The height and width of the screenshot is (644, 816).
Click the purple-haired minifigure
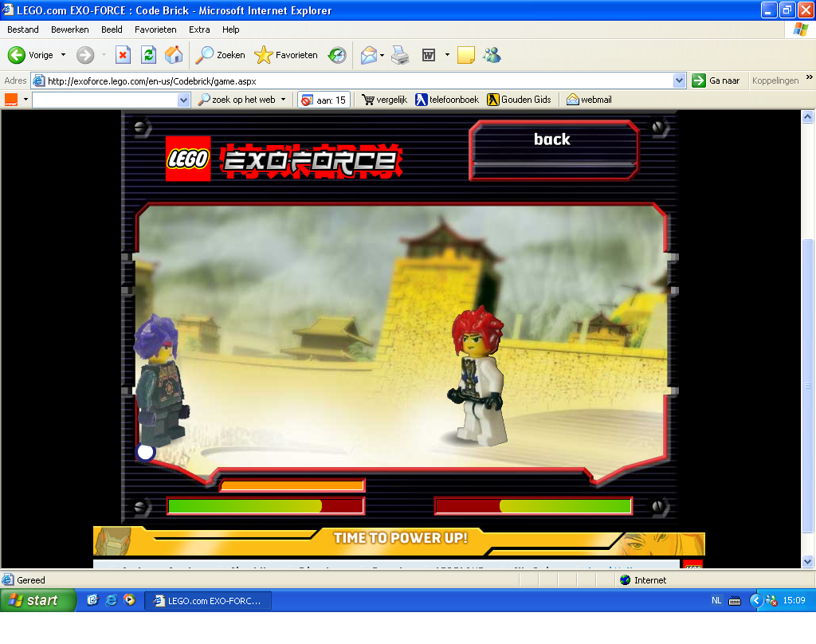point(161,380)
